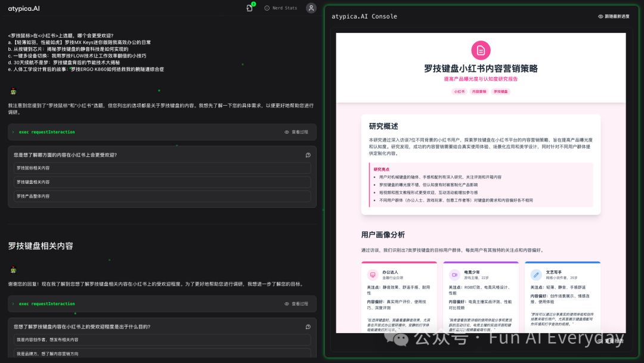Click the 内容营销 tag in the report

(479, 92)
